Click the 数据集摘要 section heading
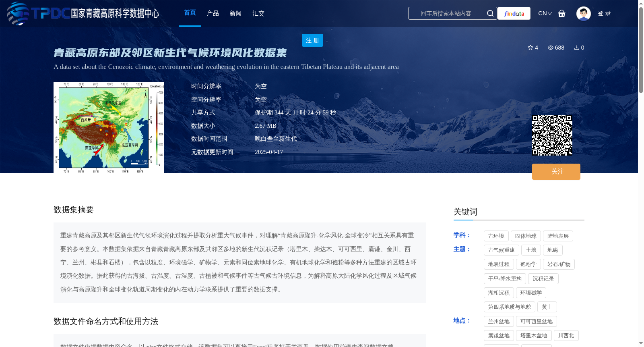 (74, 210)
